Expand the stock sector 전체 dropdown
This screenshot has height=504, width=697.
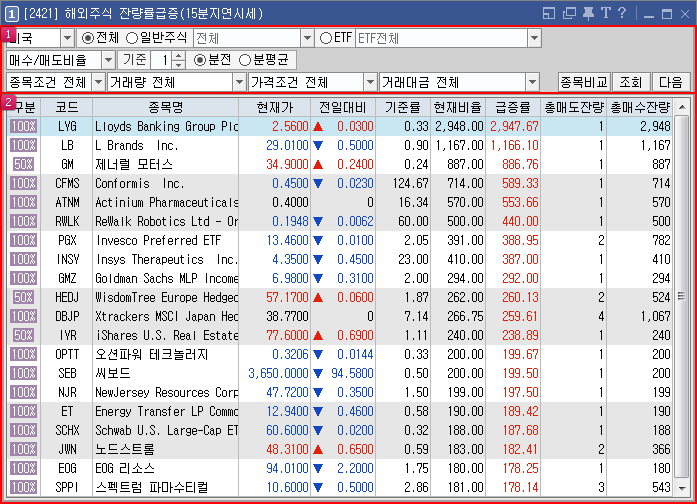tap(307, 39)
